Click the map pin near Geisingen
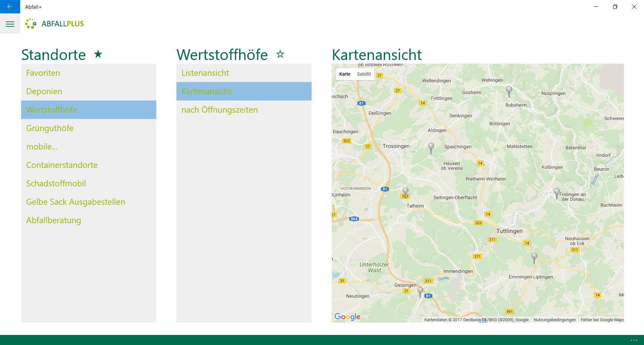Screen dimensions: 644x345 coord(420,292)
